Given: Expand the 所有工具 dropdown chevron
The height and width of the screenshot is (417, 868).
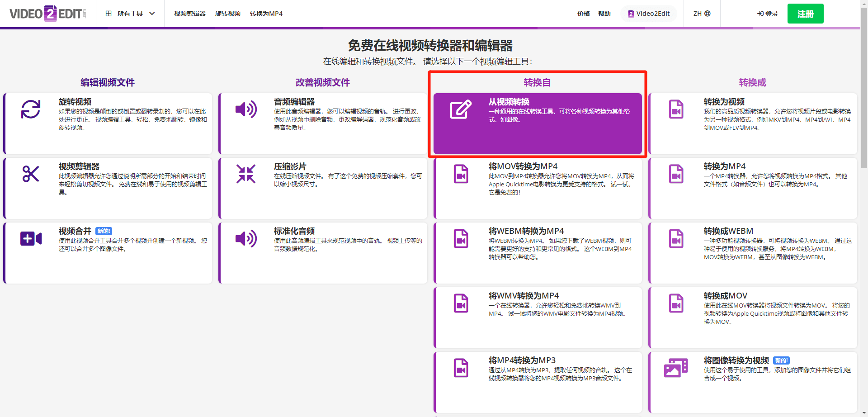Looking at the screenshot, I should click(152, 14).
